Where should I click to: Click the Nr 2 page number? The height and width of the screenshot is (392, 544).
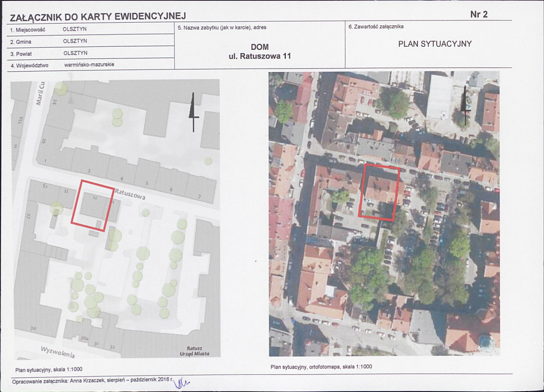coord(479,14)
